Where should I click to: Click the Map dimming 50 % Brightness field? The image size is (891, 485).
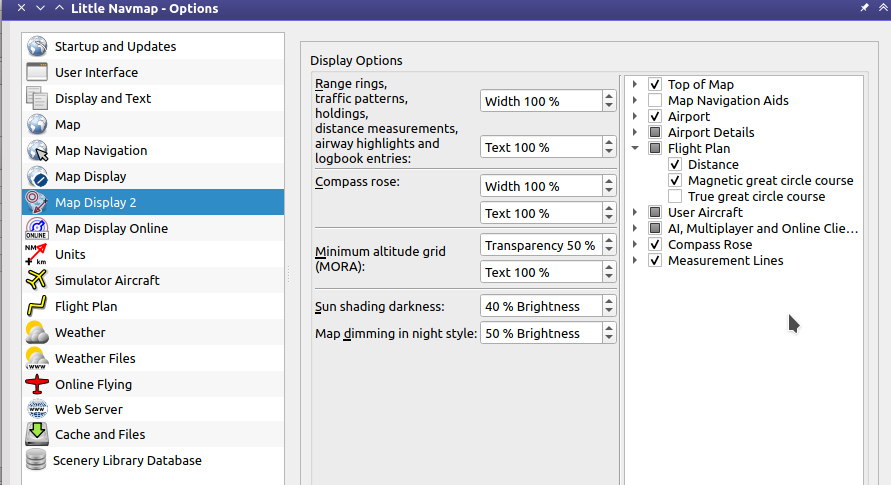(541, 333)
